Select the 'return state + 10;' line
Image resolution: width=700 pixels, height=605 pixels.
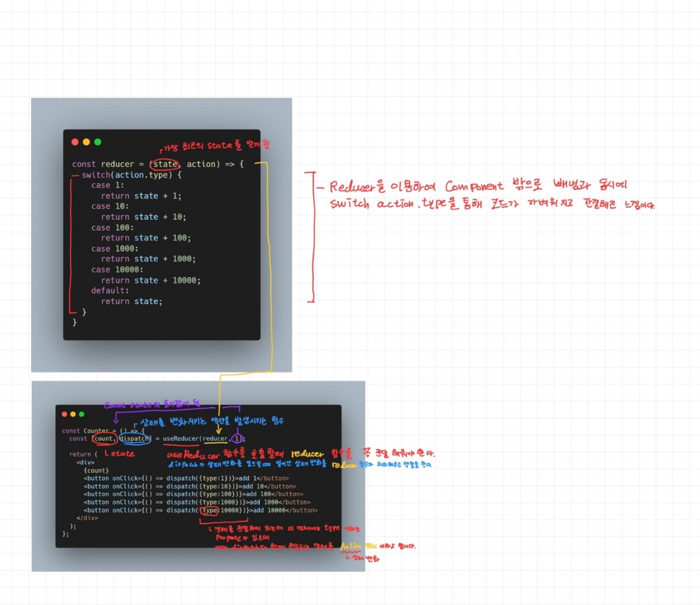(x=143, y=217)
